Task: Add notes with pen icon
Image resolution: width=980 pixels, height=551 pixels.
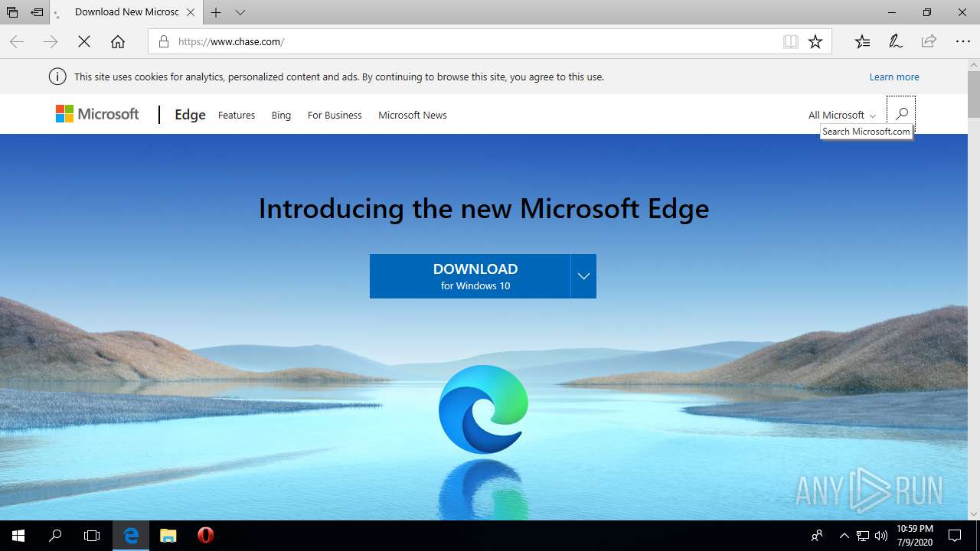Action: 896,41
